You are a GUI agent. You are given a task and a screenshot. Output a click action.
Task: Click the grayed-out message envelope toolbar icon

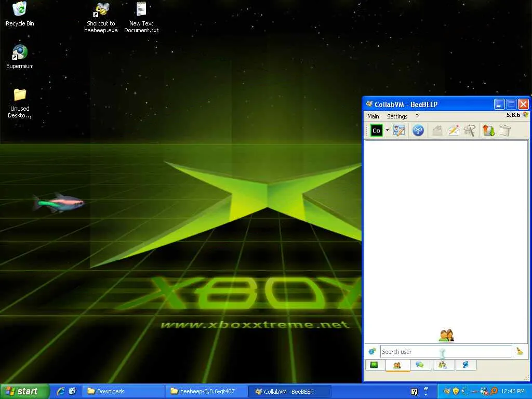pyautogui.click(x=437, y=130)
